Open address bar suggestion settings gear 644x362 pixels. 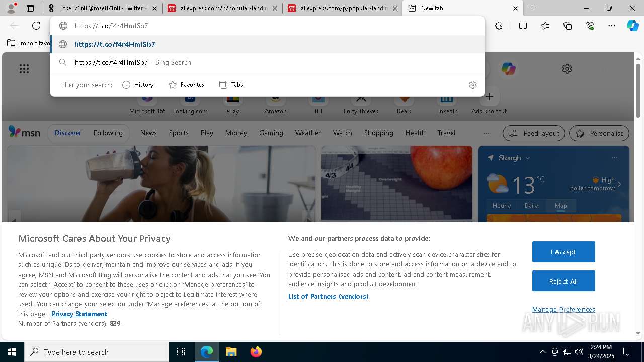click(472, 85)
